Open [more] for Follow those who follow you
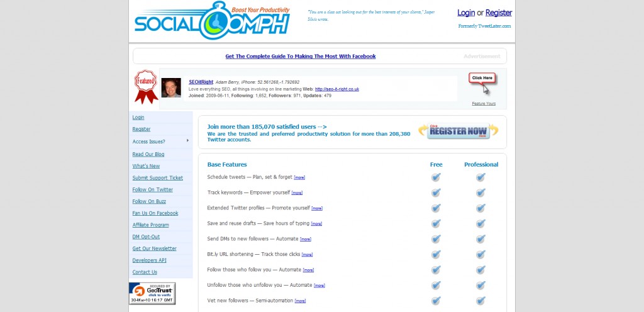644x312 pixels. coord(308,270)
